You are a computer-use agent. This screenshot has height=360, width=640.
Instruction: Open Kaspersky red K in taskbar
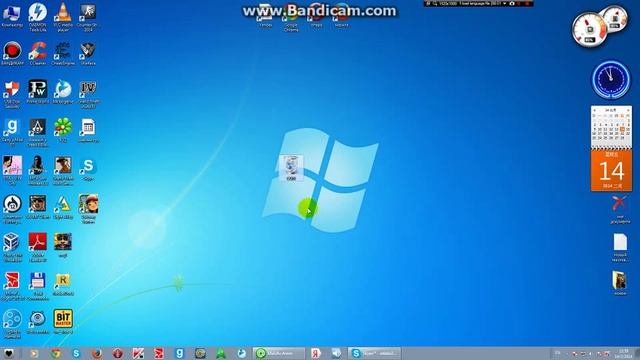[138, 353]
